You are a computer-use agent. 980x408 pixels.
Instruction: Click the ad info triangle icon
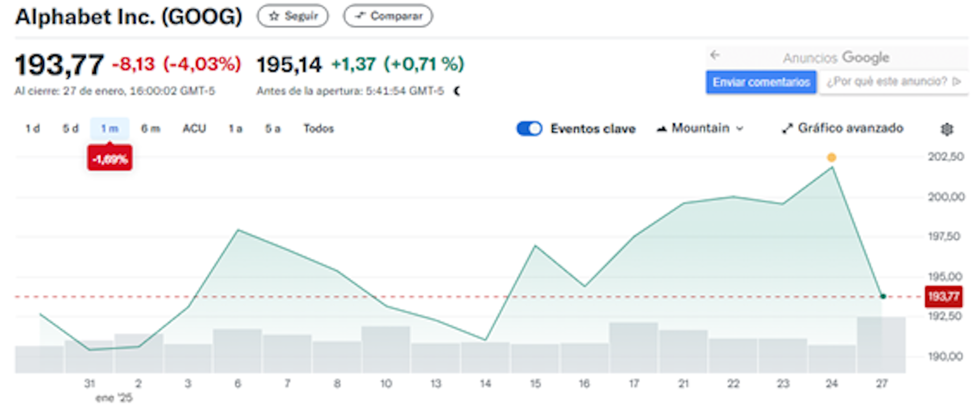click(x=957, y=82)
